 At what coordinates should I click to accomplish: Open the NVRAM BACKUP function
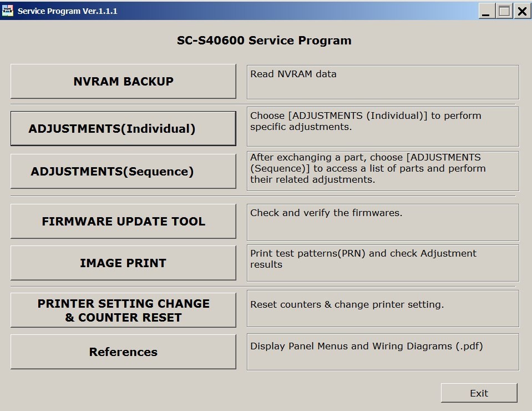123,82
